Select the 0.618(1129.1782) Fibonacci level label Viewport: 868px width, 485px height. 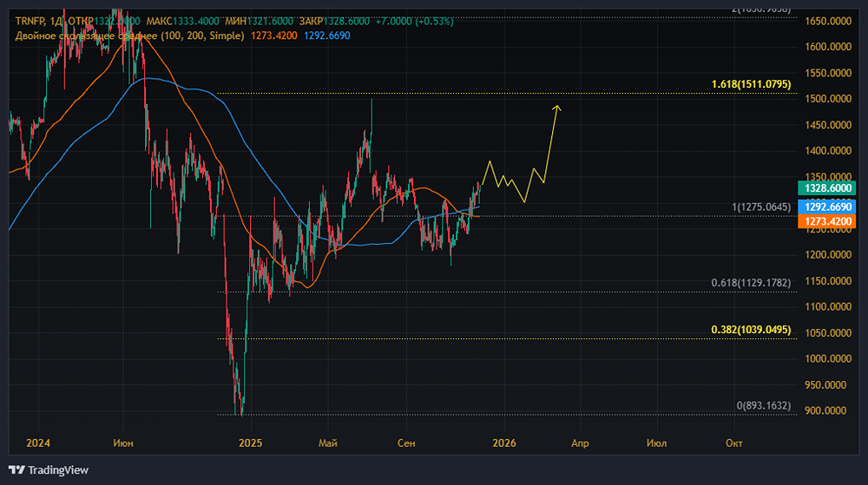[x=751, y=283]
